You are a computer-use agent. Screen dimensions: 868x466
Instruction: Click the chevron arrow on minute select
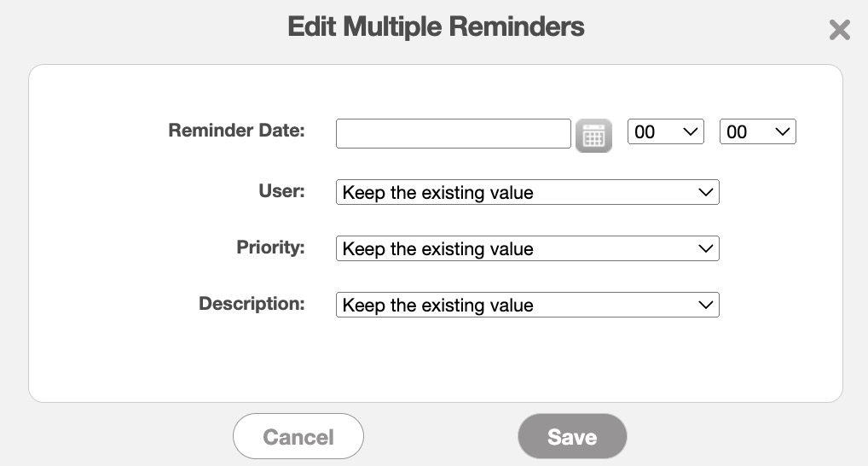tap(782, 132)
